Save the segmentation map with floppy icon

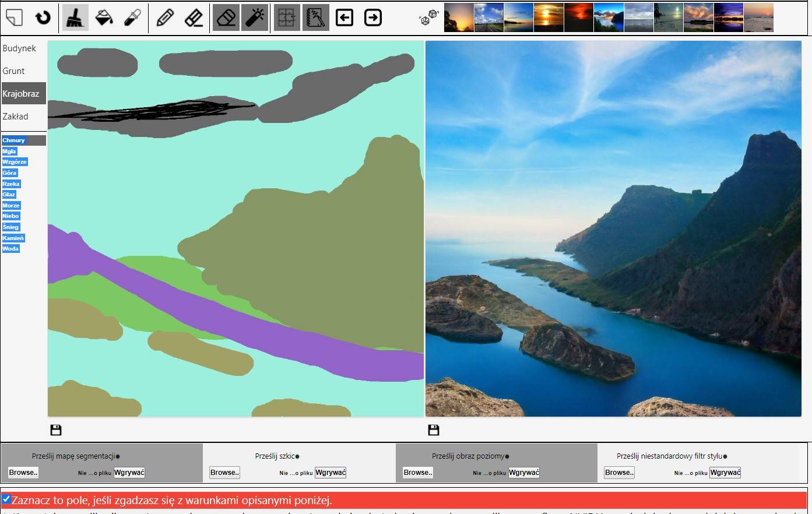pos(56,430)
